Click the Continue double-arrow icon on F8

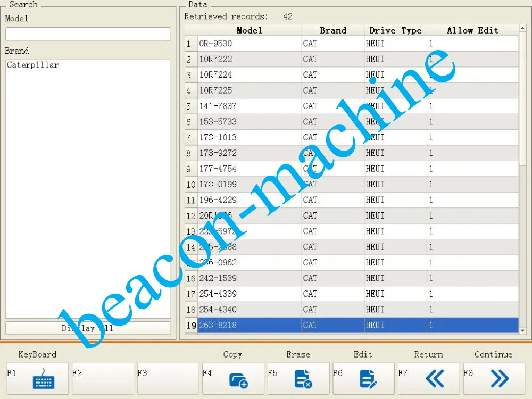500,378
